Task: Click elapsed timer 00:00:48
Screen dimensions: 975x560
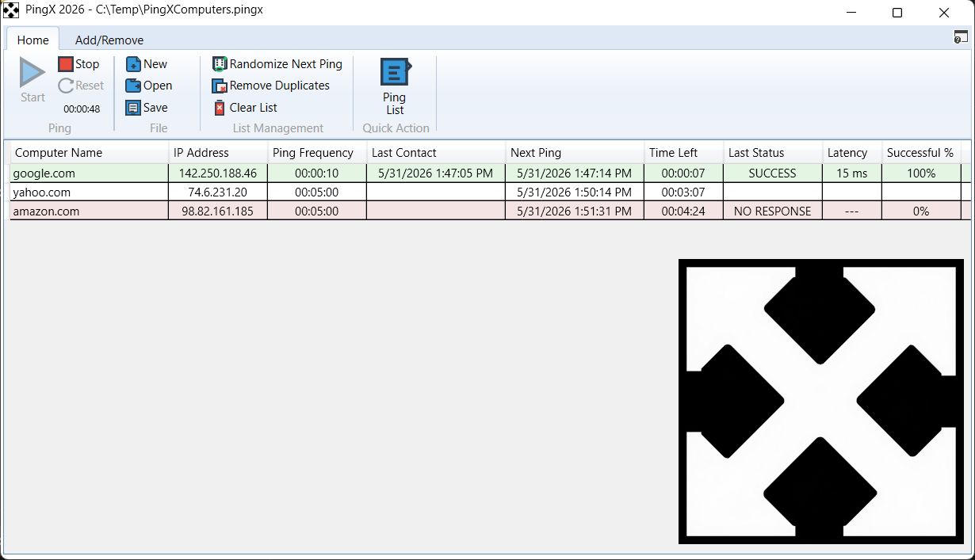Action: tap(82, 109)
